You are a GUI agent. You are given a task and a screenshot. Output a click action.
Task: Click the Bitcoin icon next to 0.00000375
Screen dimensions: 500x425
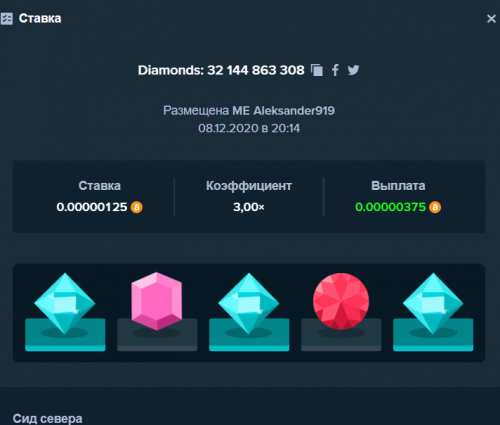point(435,207)
